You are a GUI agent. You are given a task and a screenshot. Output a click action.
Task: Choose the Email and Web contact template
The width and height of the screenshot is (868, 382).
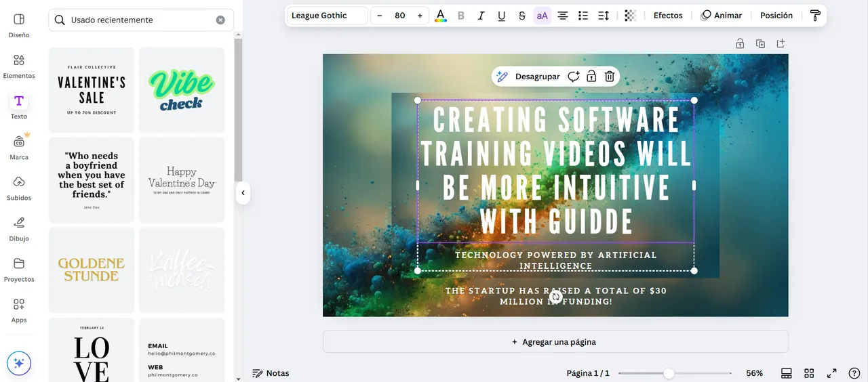pos(182,350)
